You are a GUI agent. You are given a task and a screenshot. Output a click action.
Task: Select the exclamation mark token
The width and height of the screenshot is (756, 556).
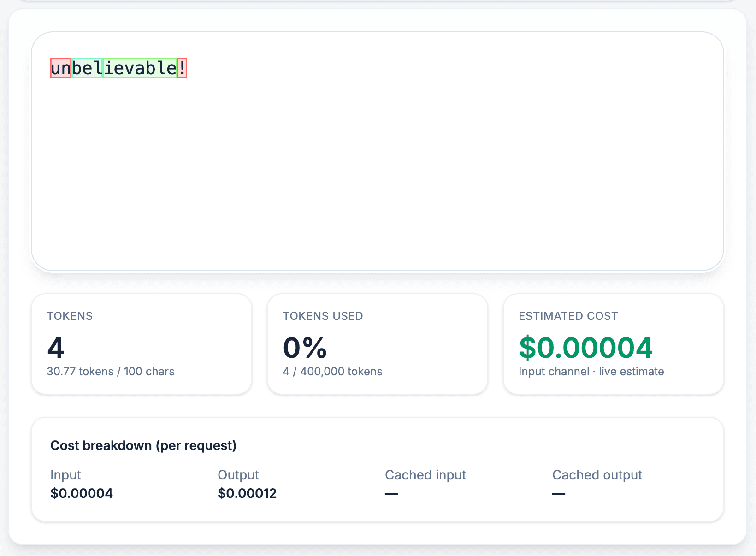tap(182, 69)
